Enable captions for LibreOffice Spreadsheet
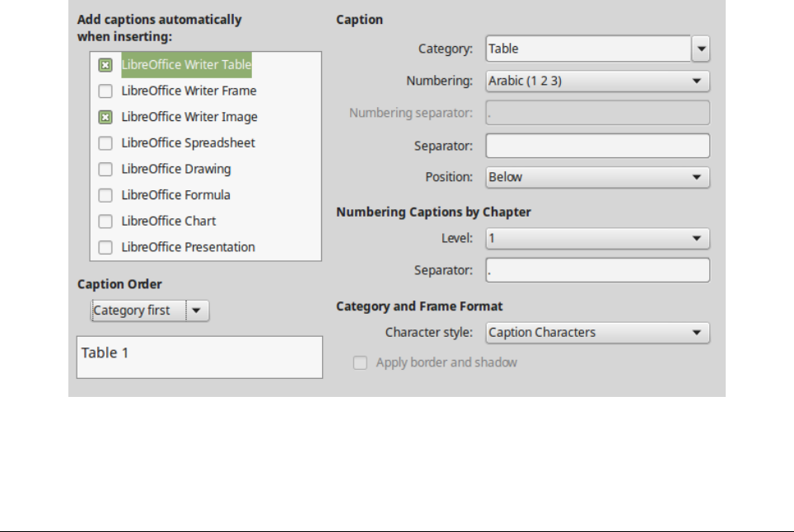This screenshot has height=532, width=794. (x=105, y=143)
